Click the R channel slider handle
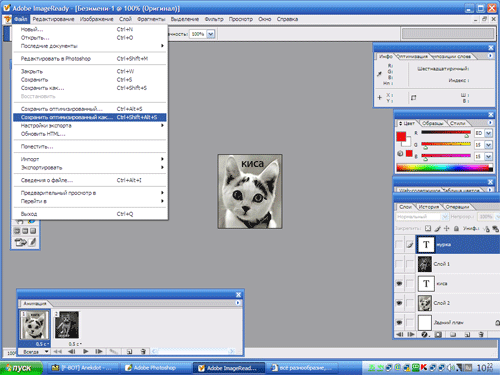Image resolution: width=500 pixels, height=375 pixels. point(467,136)
